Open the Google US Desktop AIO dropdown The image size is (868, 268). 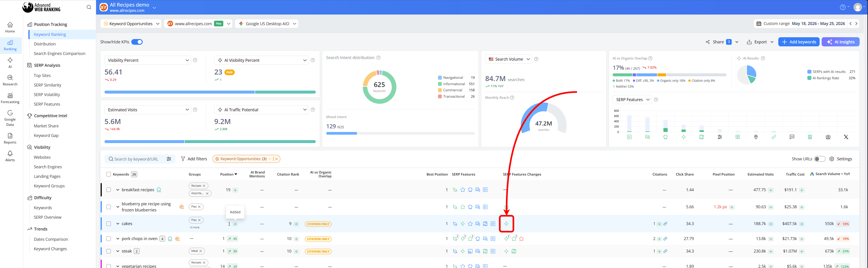point(266,24)
